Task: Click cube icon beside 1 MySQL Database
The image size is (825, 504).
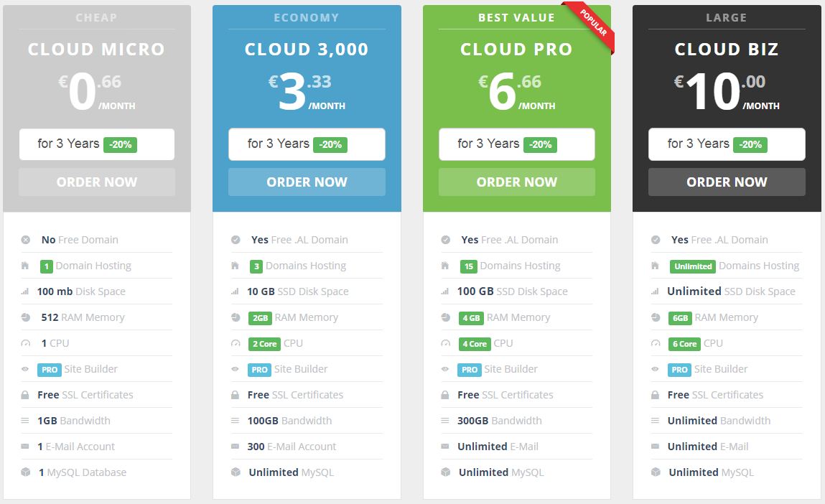Action: (x=25, y=472)
